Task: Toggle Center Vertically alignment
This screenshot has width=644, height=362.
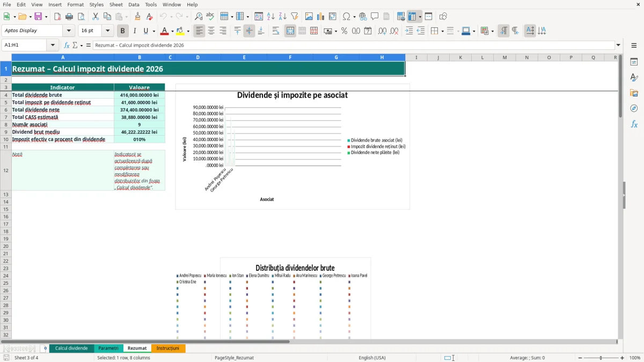Action: (250, 31)
